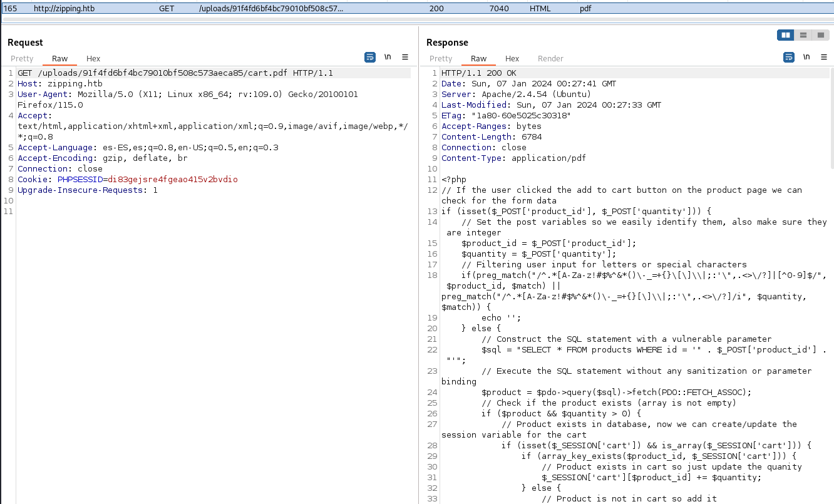Click the ETag response header line
This screenshot has width=834, height=504.
pyautogui.click(x=506, y=116)
